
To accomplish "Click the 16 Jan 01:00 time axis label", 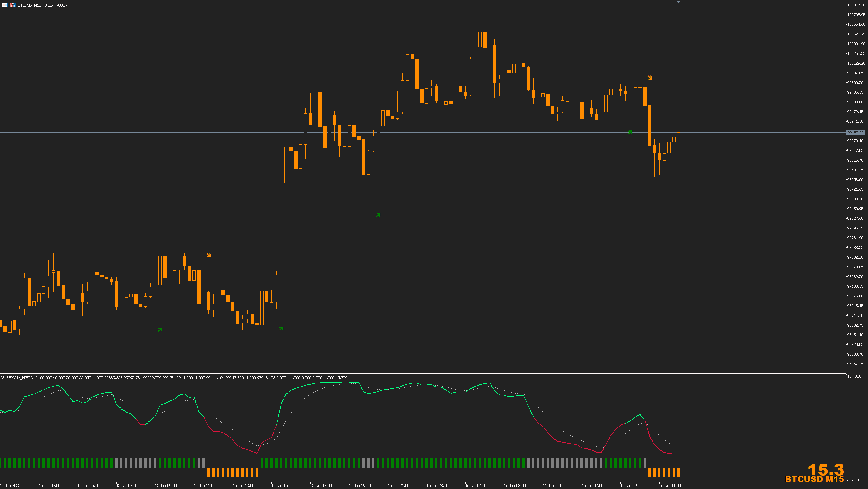I will click(x=476, y=486).
